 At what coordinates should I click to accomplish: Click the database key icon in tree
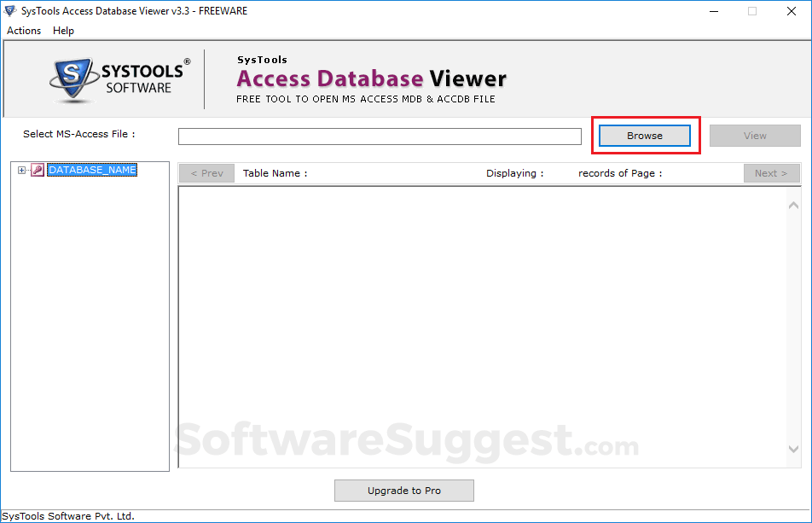(38, 170)
